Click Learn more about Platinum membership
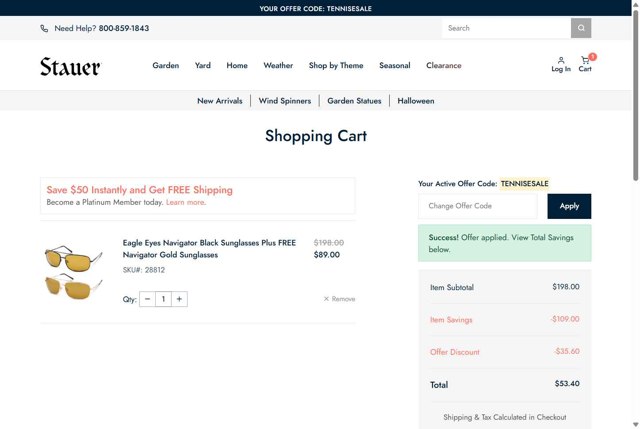Viewport: 640px width, 429px height. pyautogui.click(x=186, y=202)
